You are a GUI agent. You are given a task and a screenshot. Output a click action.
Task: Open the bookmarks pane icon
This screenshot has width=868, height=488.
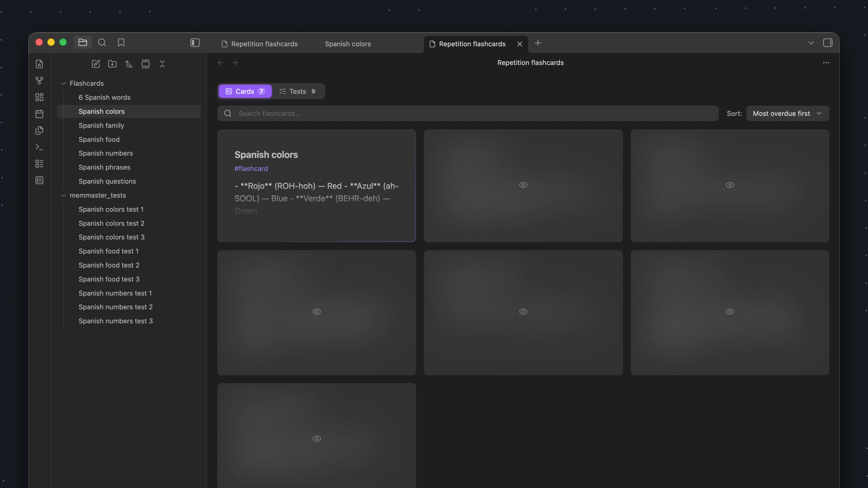[121, 42]
